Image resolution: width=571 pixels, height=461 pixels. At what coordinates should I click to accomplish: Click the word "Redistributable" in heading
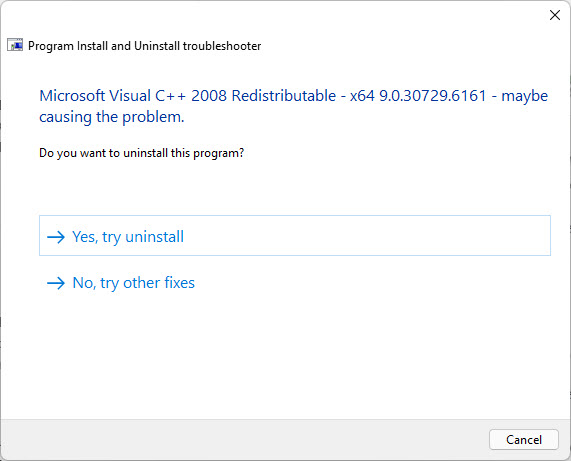[x=284, y=96]
